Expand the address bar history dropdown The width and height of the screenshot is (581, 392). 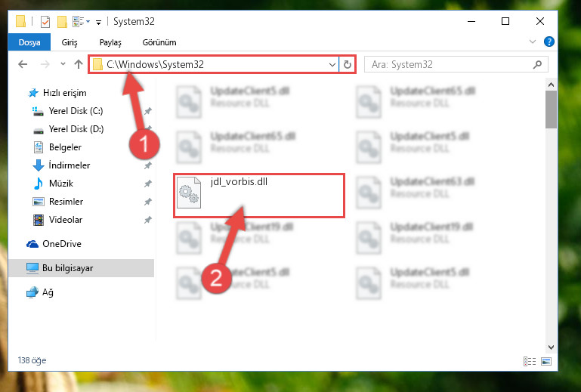[x=332, y=65]
